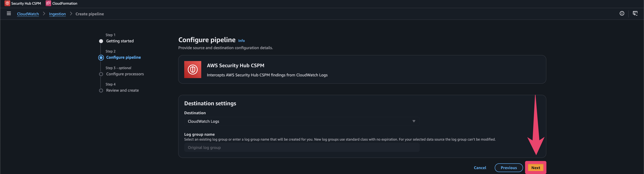Open the CloudFormation bookmark label
The width and height of the screenshot is (644, 174).
[65, 3]
